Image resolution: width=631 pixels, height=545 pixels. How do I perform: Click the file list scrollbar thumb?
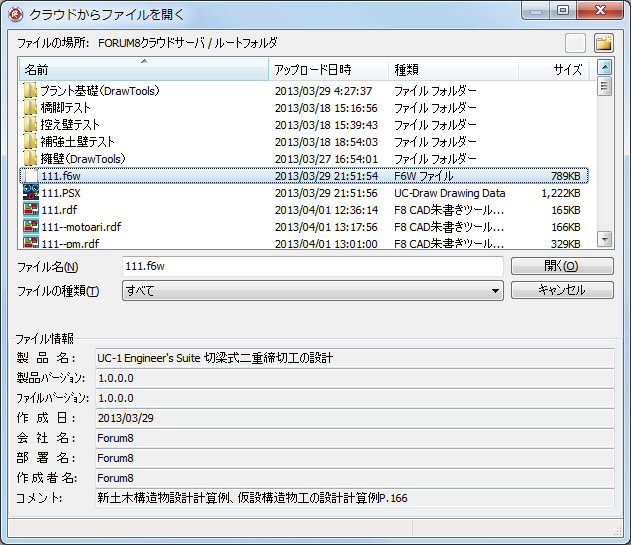pyautogui.click(x=604, y=86)
